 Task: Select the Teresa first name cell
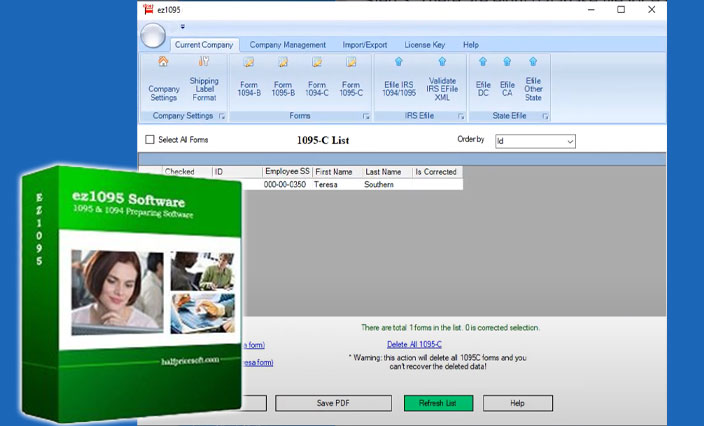[x=337, y=184]
